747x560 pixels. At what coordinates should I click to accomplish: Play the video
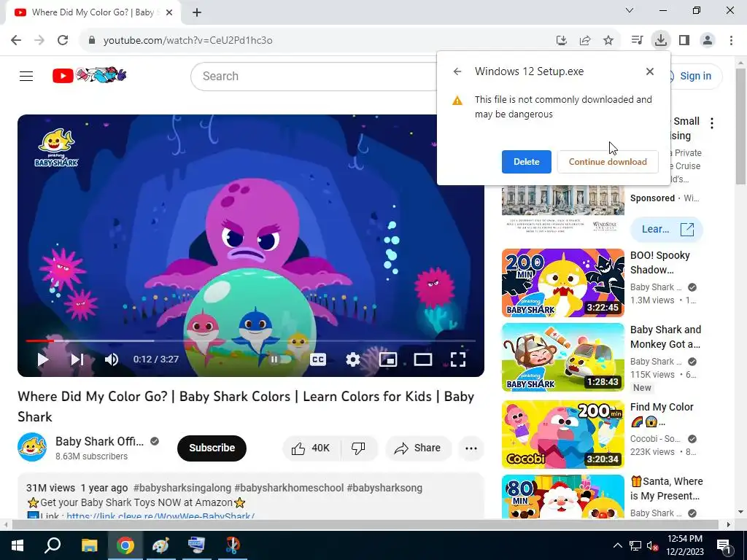click(43, 359)
